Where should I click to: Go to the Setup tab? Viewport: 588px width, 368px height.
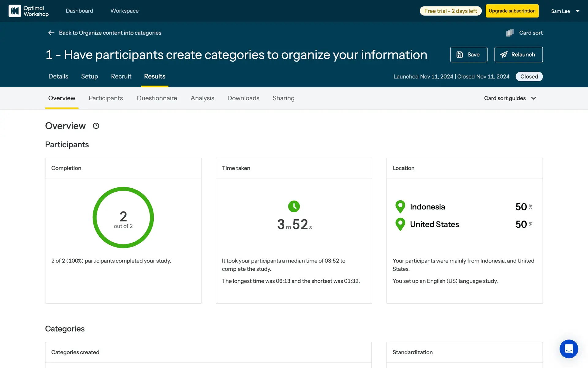pos(89,76)
